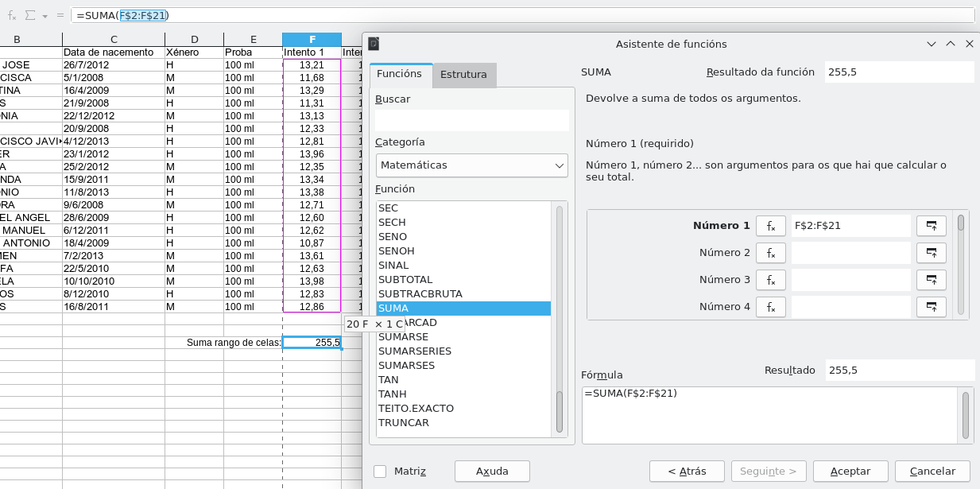Click the dialog roll-up chevron in title bar
Image resolution: width=980 pixels, height=489 pixels.
[951, 45]
